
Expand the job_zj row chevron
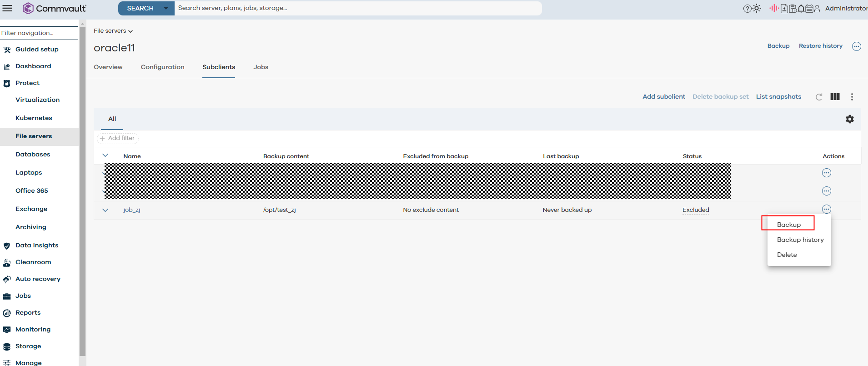click(x=105, y=210)
